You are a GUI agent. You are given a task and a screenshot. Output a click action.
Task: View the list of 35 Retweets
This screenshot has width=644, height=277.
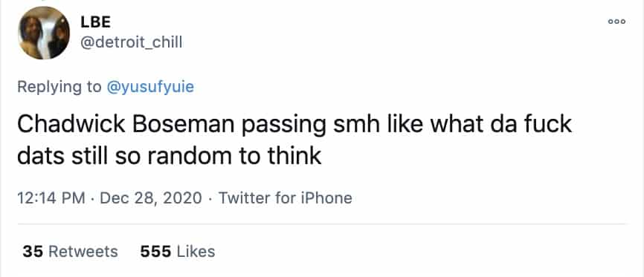pos(70,251)
